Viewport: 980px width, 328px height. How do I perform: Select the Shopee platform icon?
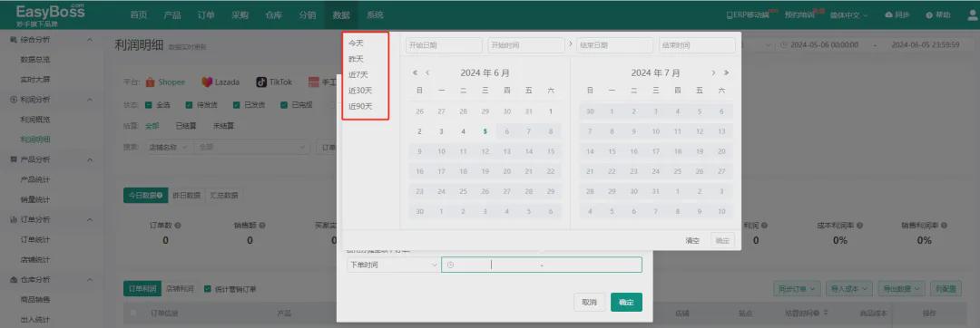click(x=150, y=82)
